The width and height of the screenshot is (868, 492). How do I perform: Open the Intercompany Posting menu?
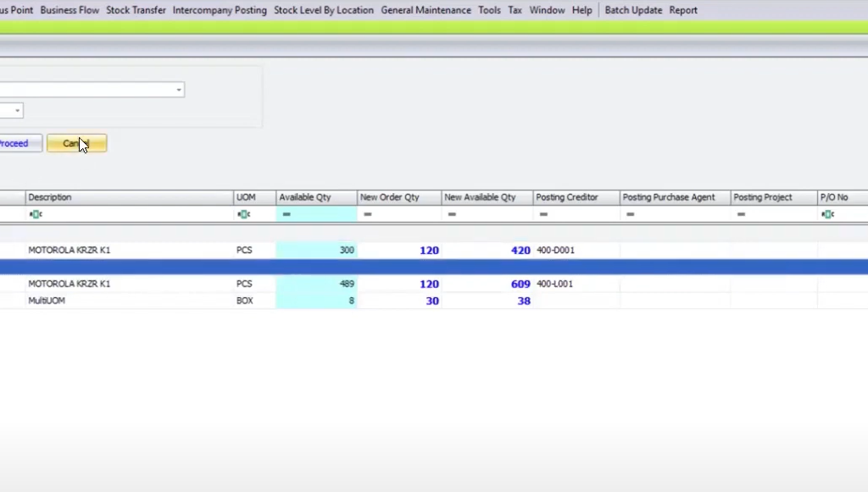coord(220,9)
